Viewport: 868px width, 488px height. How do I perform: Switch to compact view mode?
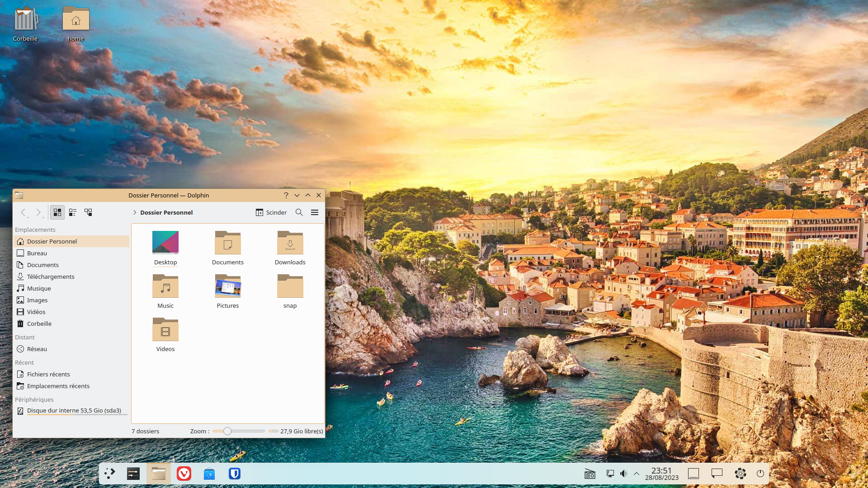[73, 212]
